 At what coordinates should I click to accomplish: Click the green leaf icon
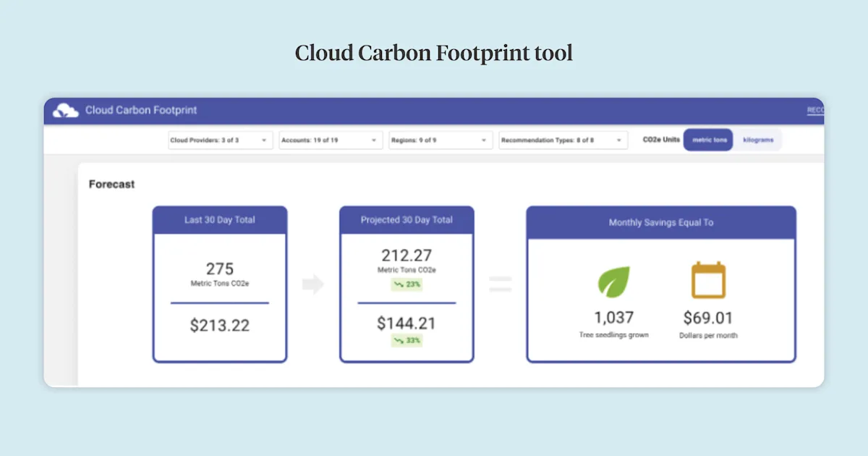click(x=613, y=282)
